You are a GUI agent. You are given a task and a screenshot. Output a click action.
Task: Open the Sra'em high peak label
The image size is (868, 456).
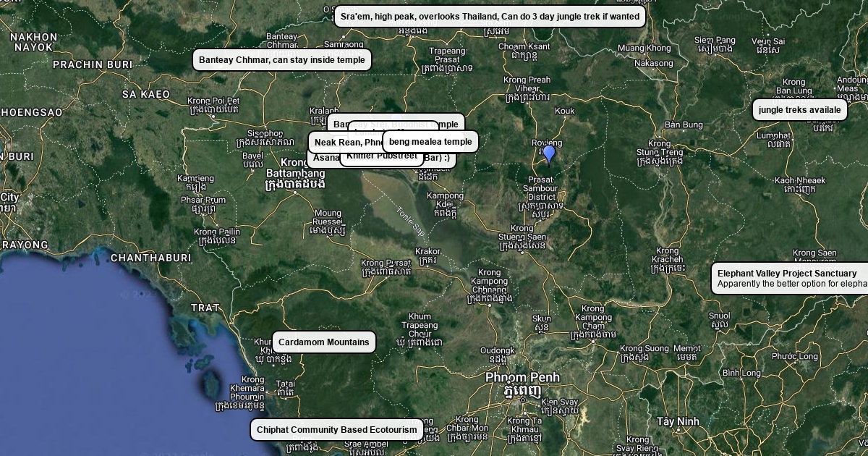[490, 17]
